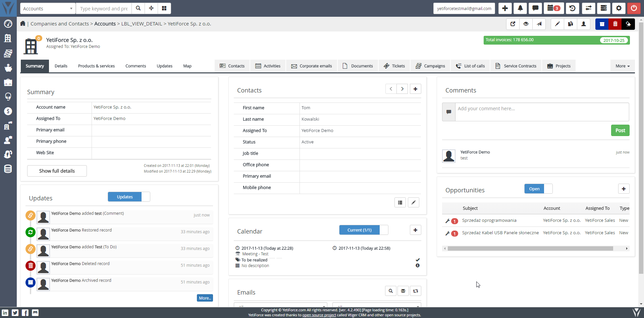Search emails with the magnifier icon
The image size is (644, 318).
pos(391,291)
